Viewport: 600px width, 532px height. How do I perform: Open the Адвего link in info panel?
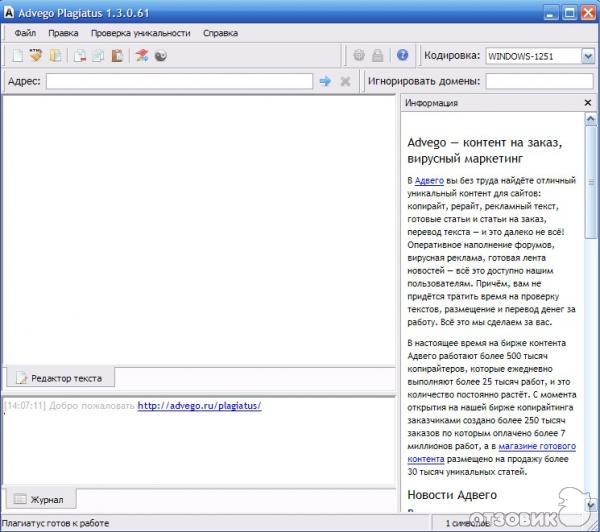pyautogui.click(x=429, y=180)
